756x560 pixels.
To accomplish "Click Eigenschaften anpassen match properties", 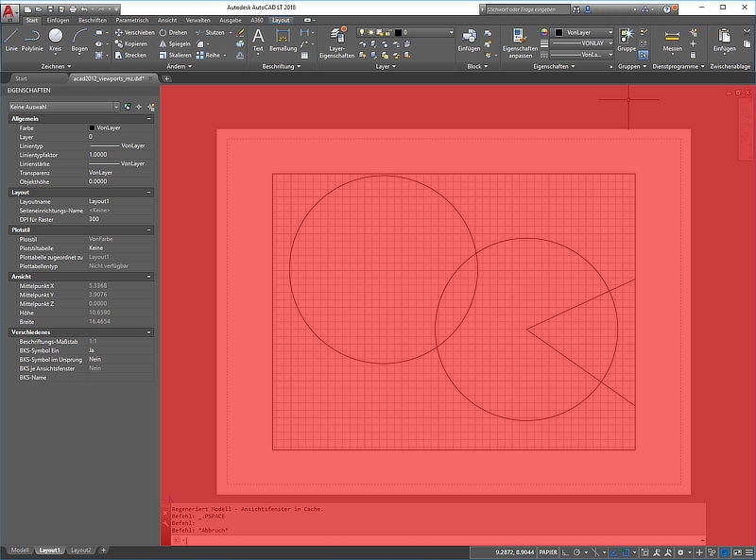I will (x=520, y=42).
